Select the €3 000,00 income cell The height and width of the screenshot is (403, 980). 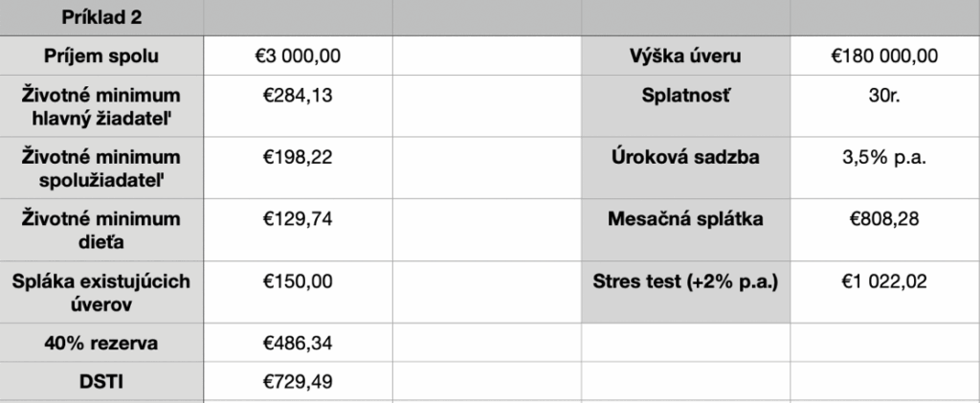(299, 56)
